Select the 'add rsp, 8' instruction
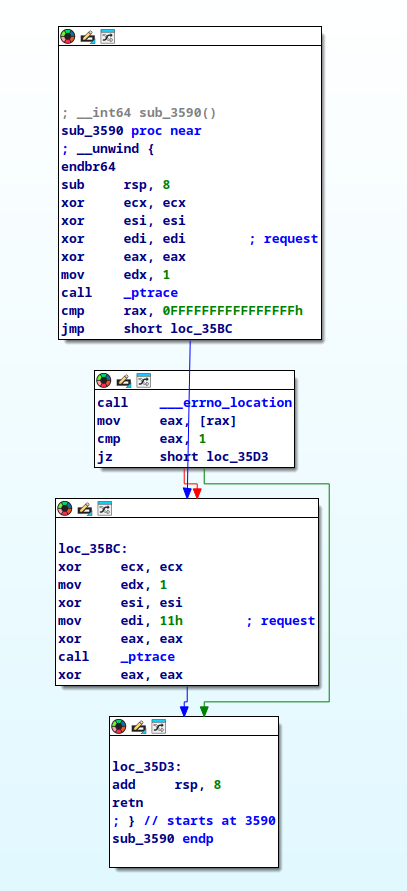 click(x=167, y=785)
